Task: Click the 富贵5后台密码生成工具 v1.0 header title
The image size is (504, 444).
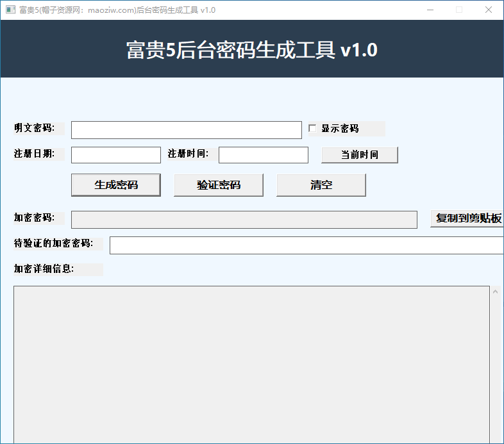Action: 251,50
